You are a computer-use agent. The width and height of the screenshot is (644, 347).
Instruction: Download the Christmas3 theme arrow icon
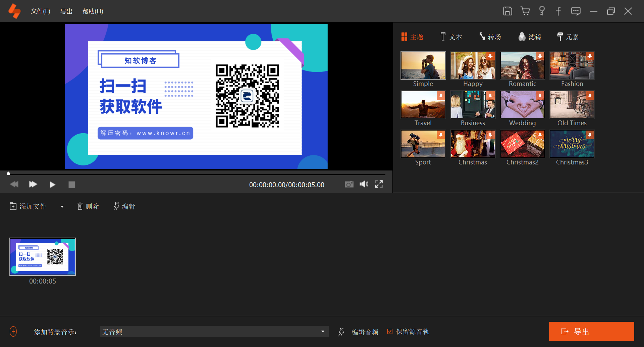[x=590, y=135]
